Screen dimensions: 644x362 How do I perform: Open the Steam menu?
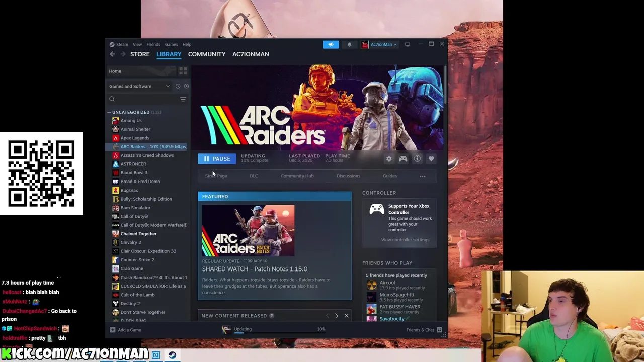[122, 44]
